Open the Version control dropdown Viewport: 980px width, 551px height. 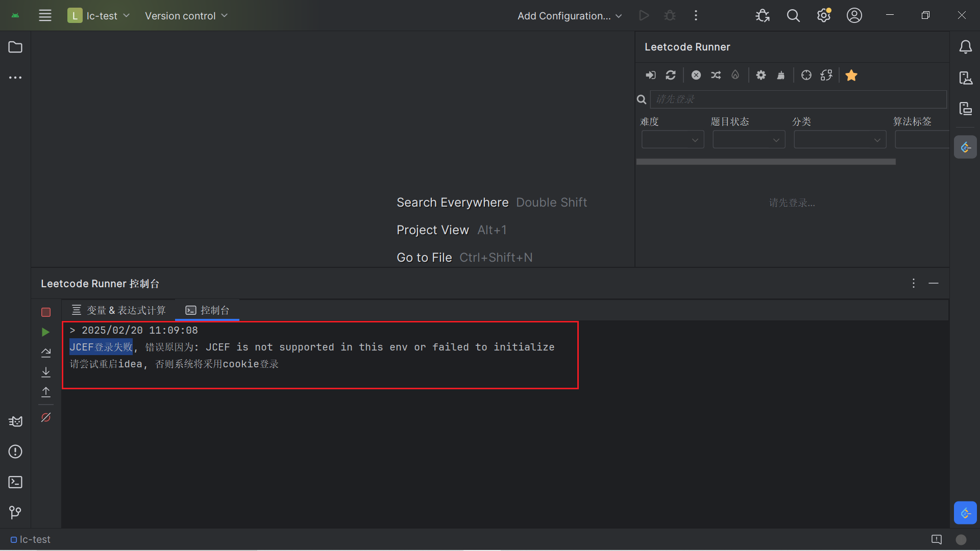tap(186, 15)
